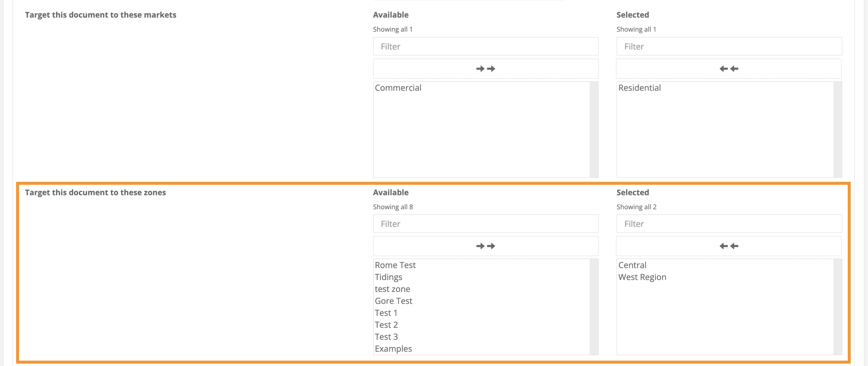Click the available zones list scrollbar
This screenshot has width=868, height=366.
pyautogui.click(x=595, y=304)
